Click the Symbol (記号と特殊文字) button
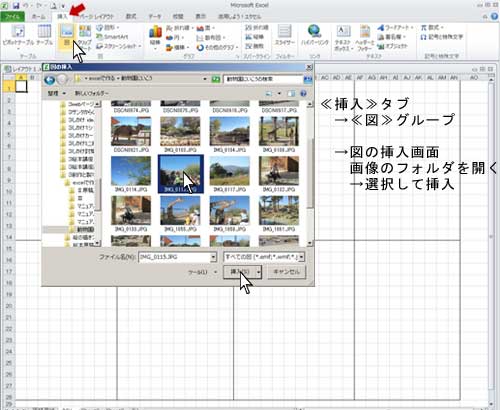The height and width of the screenshot is (410, 500). pos(442,37)
